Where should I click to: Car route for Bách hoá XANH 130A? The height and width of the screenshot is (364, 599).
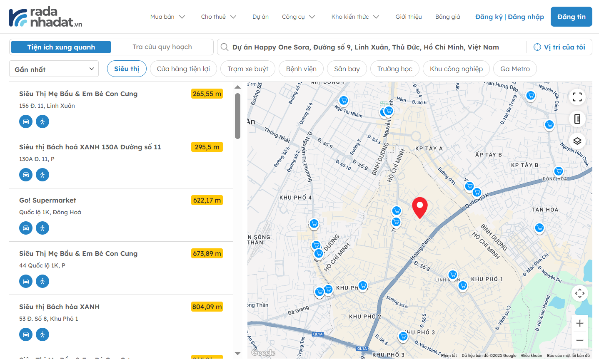coord(26,175)
